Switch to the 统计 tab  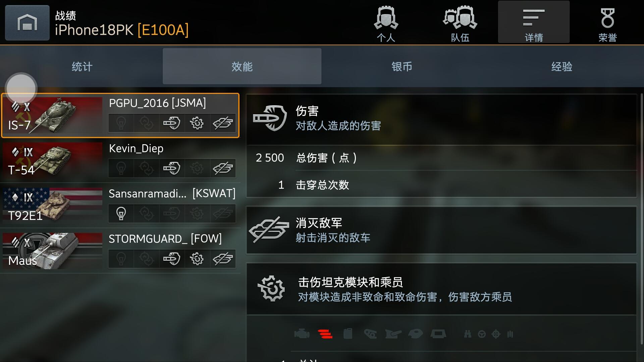click(x=82, y=66)
